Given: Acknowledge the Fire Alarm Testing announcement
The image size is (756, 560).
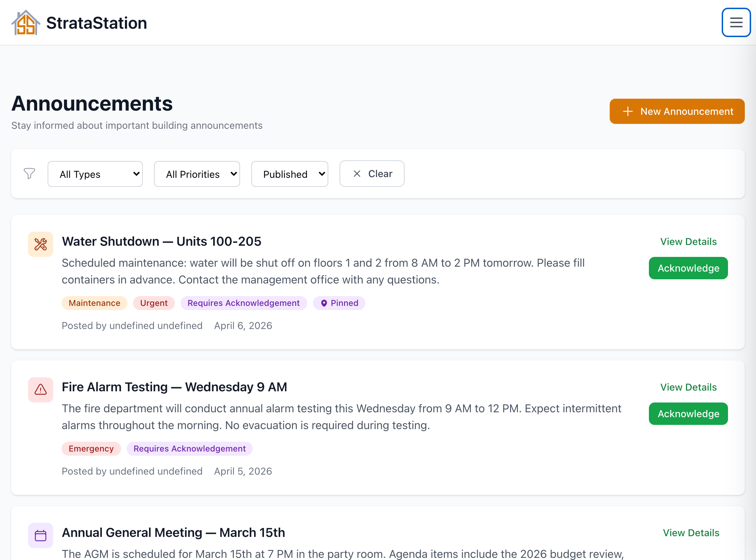Looking at the screenshot, I should click(688, 414).
